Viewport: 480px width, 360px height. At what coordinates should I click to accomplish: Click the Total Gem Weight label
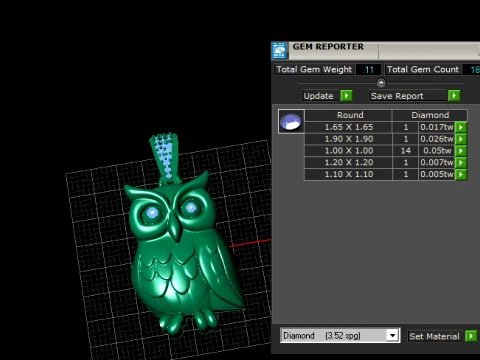pyautogui.click(x=314, y=69)
